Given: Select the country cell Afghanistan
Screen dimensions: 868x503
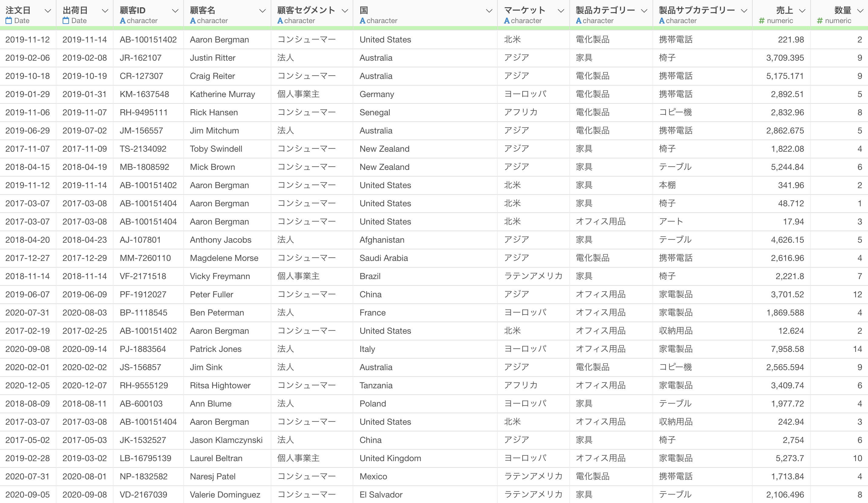Looking at the screenshot, I should pos(382,240).
